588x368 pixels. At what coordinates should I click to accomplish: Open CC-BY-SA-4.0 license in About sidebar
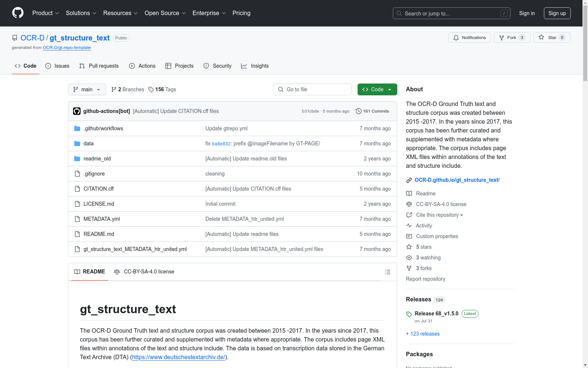point(436,204)
